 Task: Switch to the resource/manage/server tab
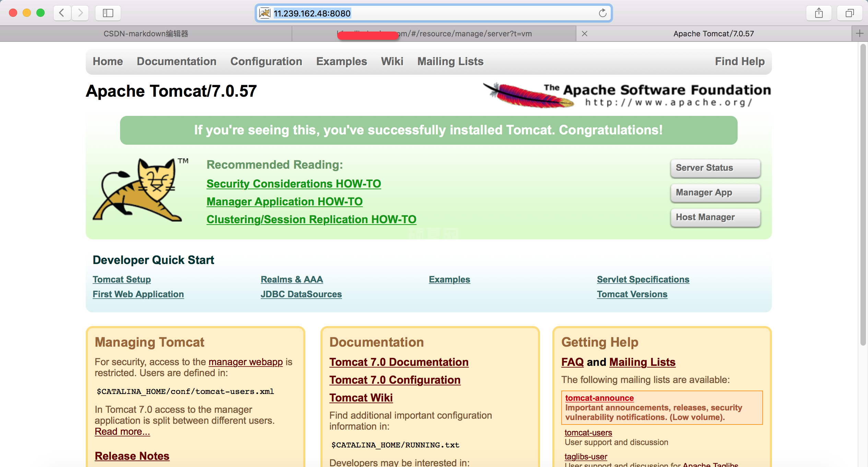coord(434,34)
